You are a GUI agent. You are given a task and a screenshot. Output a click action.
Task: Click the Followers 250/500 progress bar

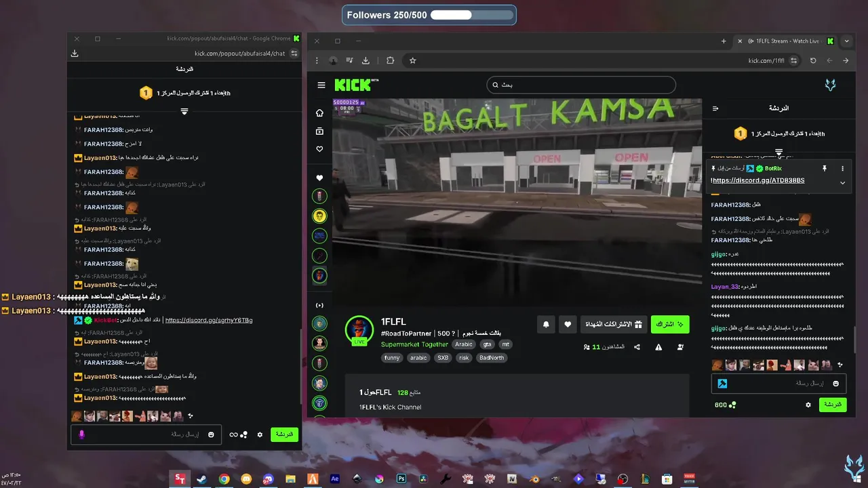[x=471, y=15]
